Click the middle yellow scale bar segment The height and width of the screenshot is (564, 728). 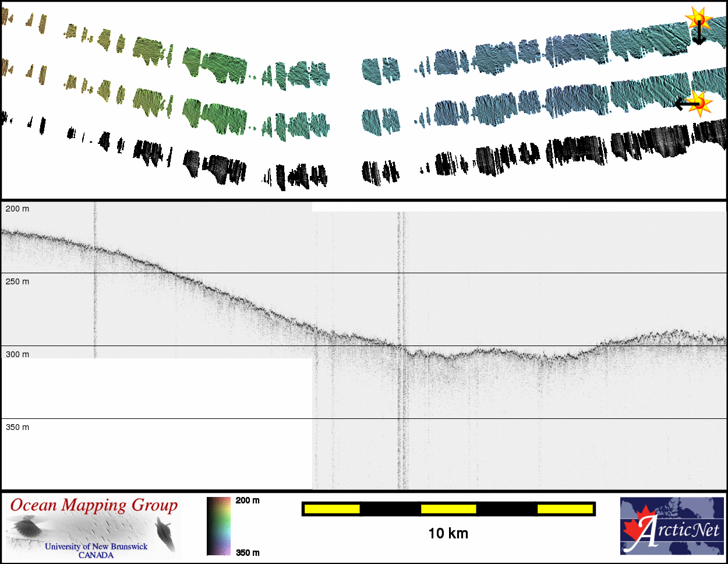[x=448, y=509]
